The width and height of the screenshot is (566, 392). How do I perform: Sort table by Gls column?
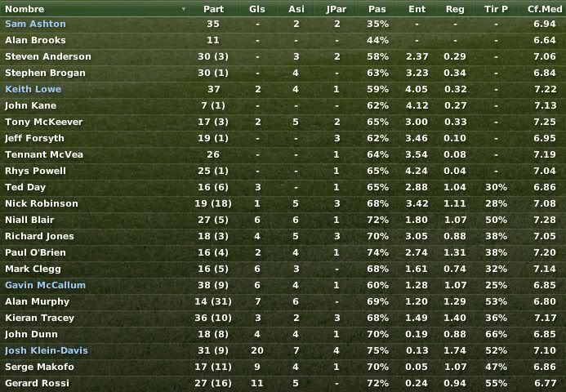[257, 9]
